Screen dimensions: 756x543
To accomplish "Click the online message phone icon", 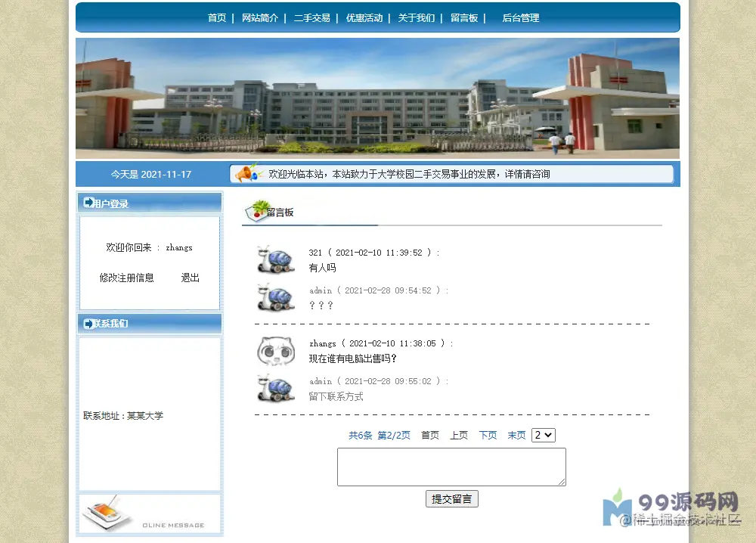I will (x=107, y=513).
